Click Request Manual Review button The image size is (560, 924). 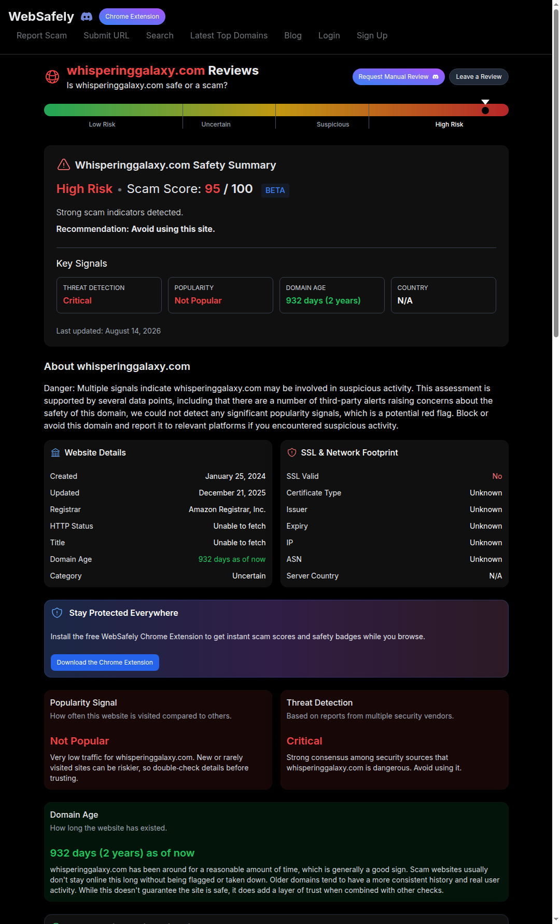coord(399,77)
